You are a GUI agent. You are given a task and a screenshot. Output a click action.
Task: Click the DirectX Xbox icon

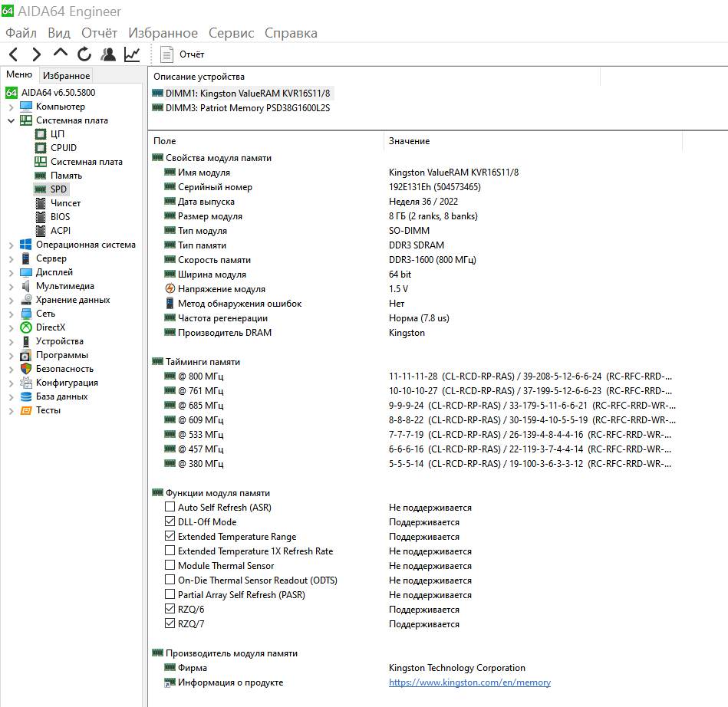[26, 327]
